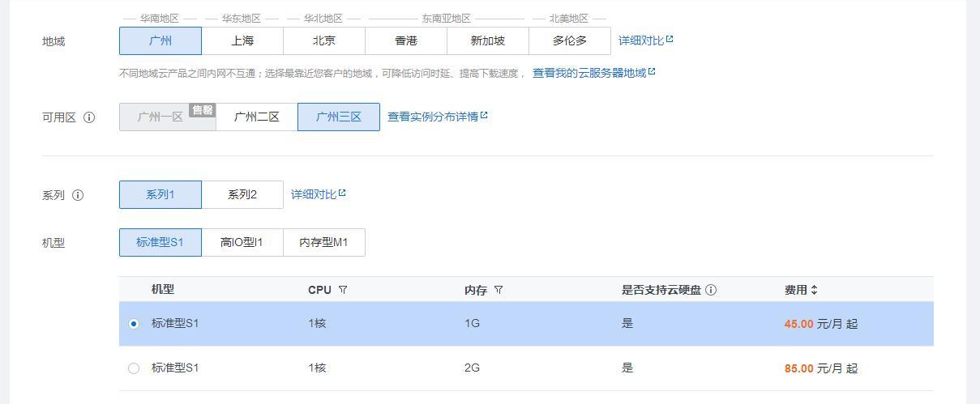Image resolution: width=980 pixels, height=404 pixels.
Task: Click the info icon next to 可用区
Action: pos(89,117)
